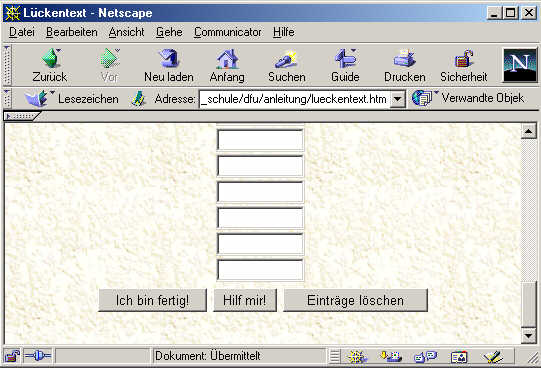Click the third blank text field

[260, 192]
